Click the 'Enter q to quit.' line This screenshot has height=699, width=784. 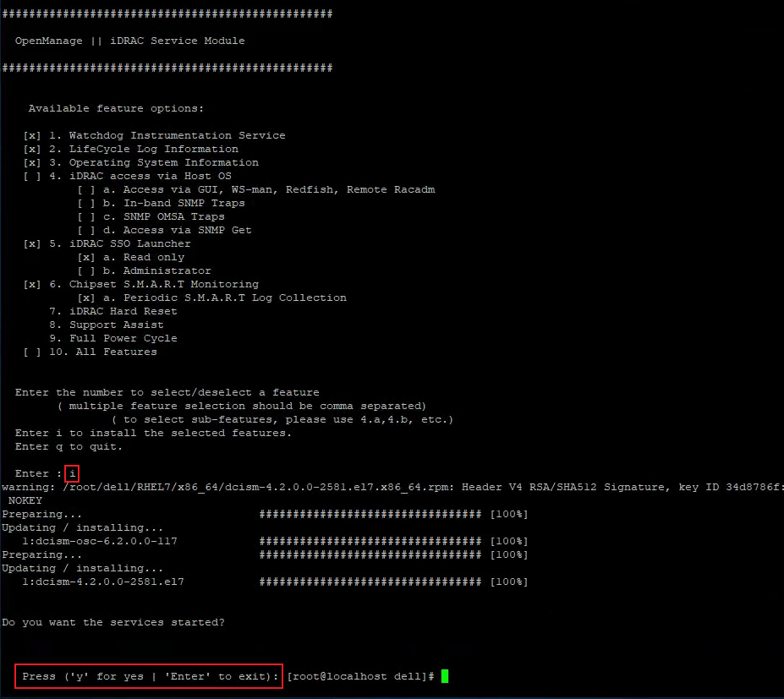pos(69,446)
